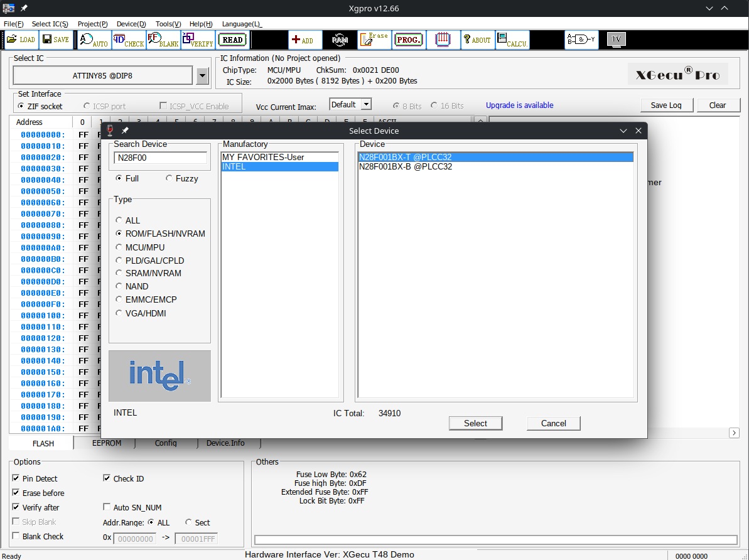Switch to the EEPROM tab
The image size is (749, 560).
[107, 443]
